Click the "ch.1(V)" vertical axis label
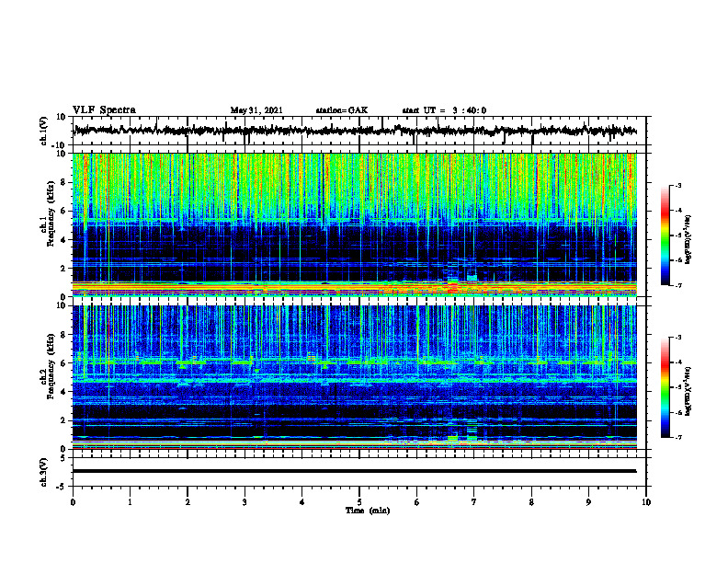Viewport: 728px width, 563px height. 44,131
